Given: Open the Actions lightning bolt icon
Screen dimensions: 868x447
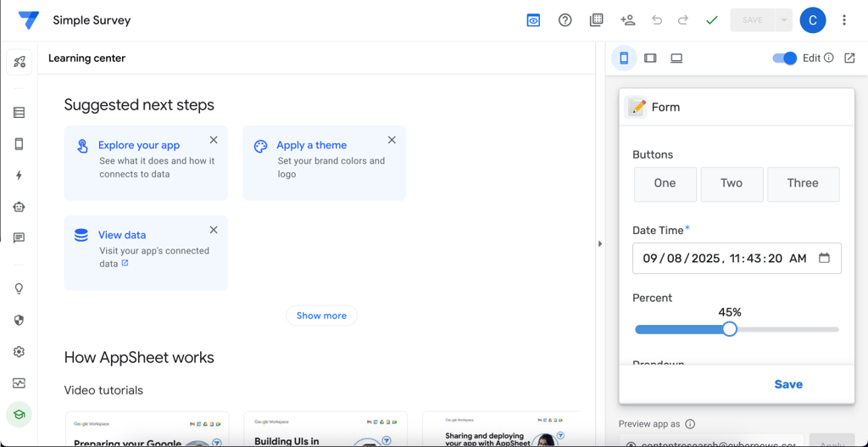Looking at the screenshot, I should [19, 176].
